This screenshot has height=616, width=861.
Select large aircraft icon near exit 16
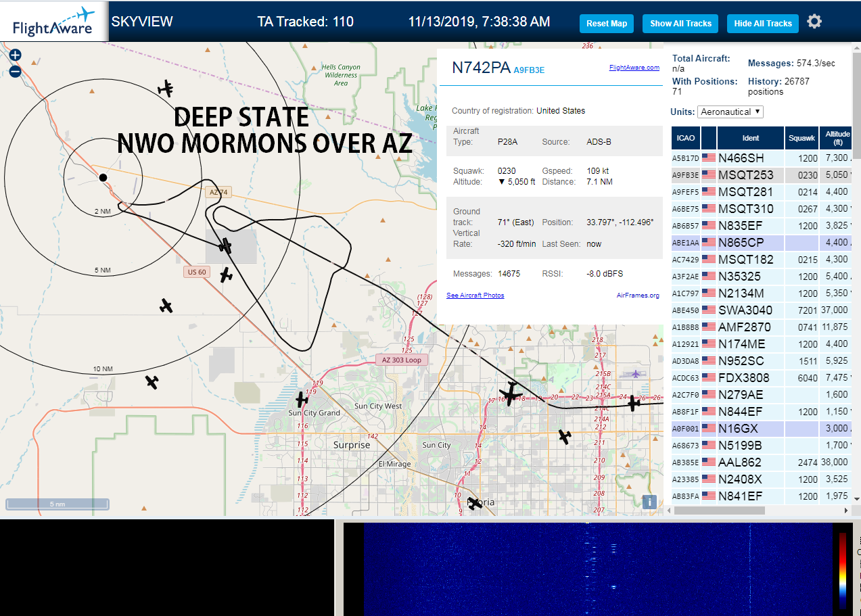[511, 393]
